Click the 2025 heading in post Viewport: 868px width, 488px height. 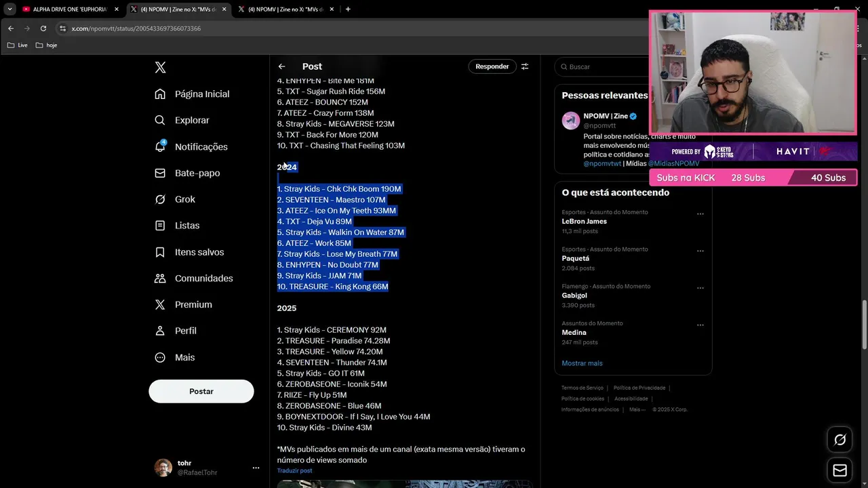(286, 308)
